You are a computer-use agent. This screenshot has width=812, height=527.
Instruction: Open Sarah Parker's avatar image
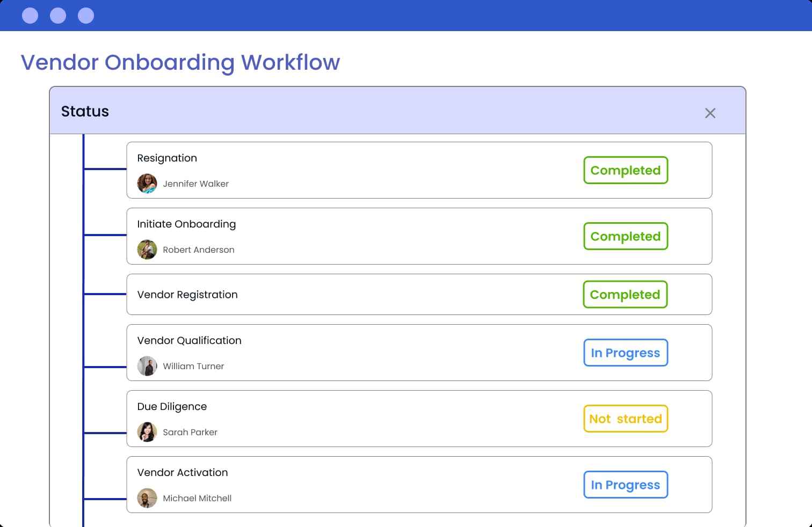147,432
